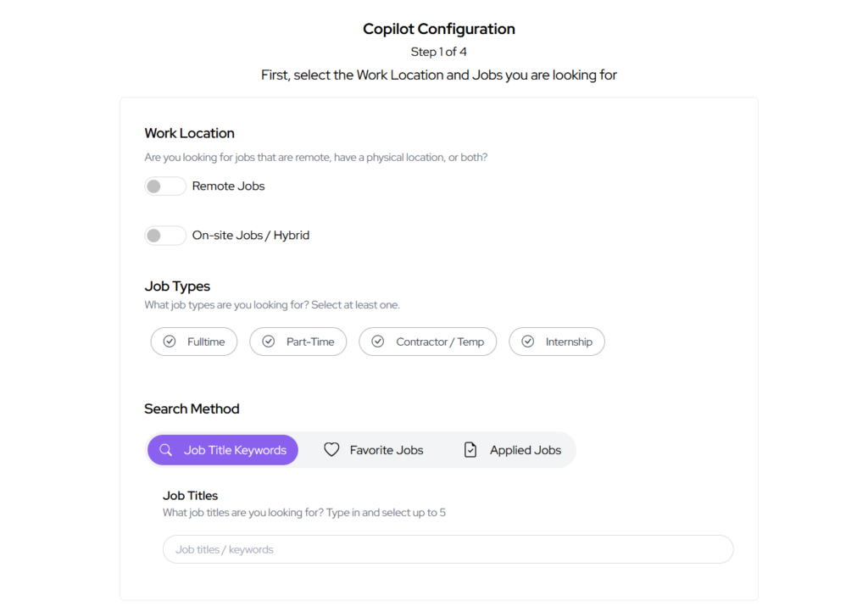Select the Internship job type option

(556, 341)
